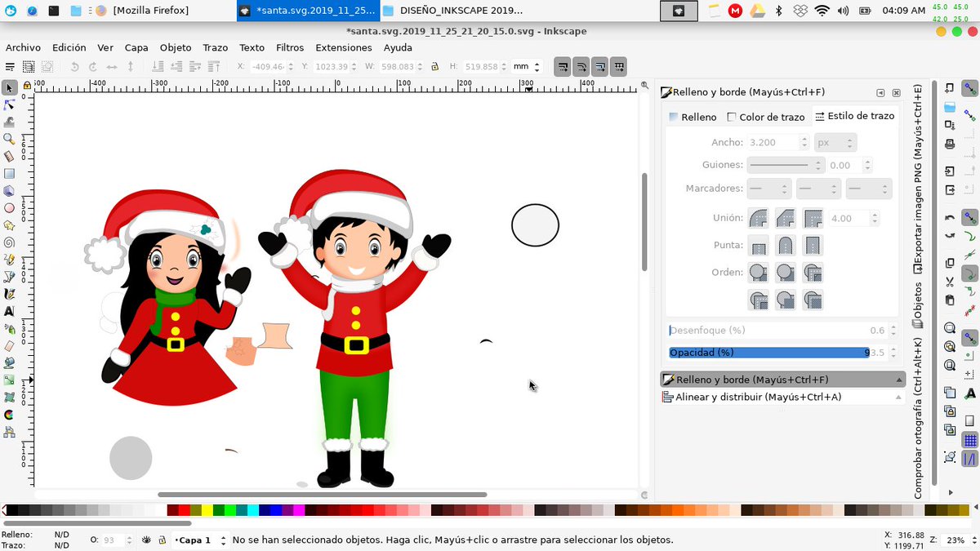The width and height of the screenshot is (980, 551).
Task: Expand Alinear y distribuir panel
Action: (x=782, y=398)
